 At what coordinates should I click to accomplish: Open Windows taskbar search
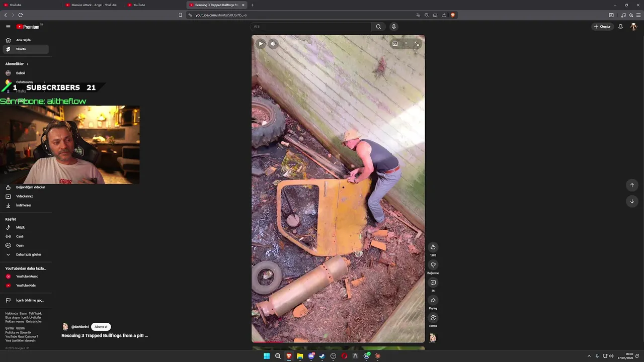(x=278, y=356)
